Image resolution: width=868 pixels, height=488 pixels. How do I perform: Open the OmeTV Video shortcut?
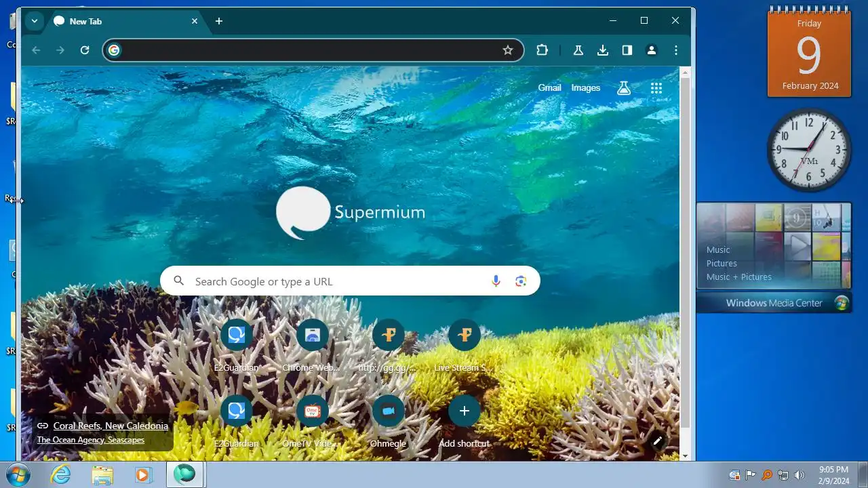(x=313, y=422)
